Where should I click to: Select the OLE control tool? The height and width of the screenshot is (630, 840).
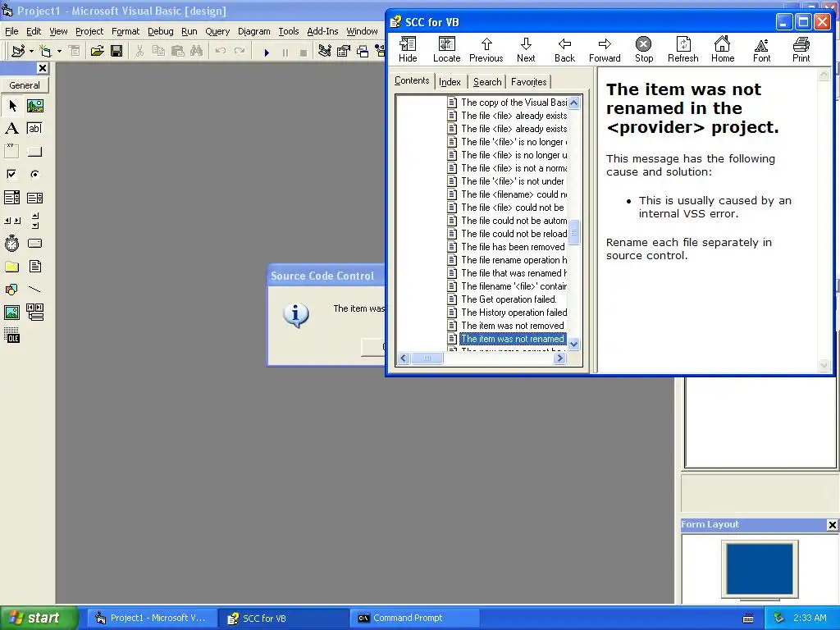[x=11, y=336]
